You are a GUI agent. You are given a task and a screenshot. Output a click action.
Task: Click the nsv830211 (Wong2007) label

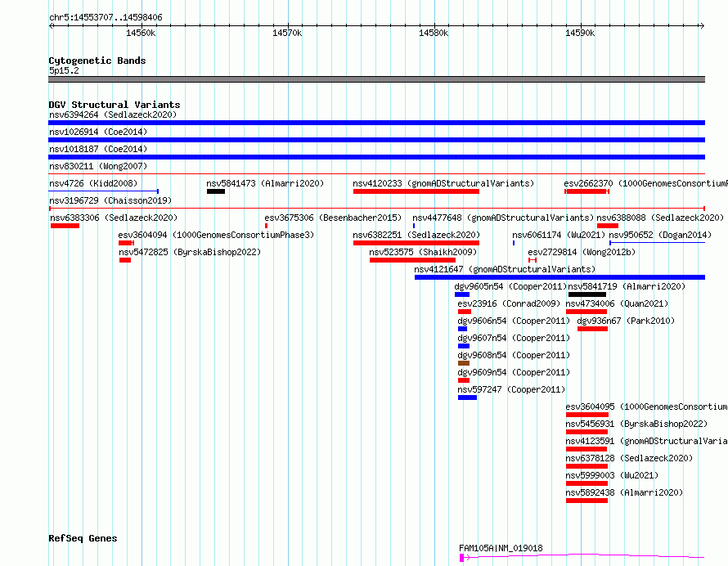click(98, 166)
